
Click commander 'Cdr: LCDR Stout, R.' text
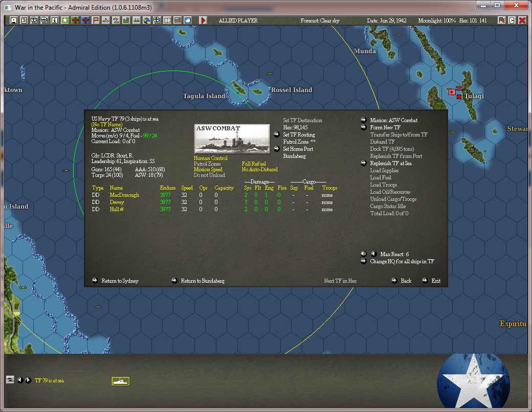[113, 155]
